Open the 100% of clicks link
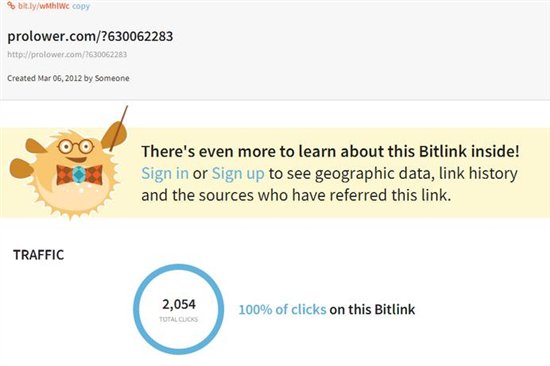 point(282,310)
